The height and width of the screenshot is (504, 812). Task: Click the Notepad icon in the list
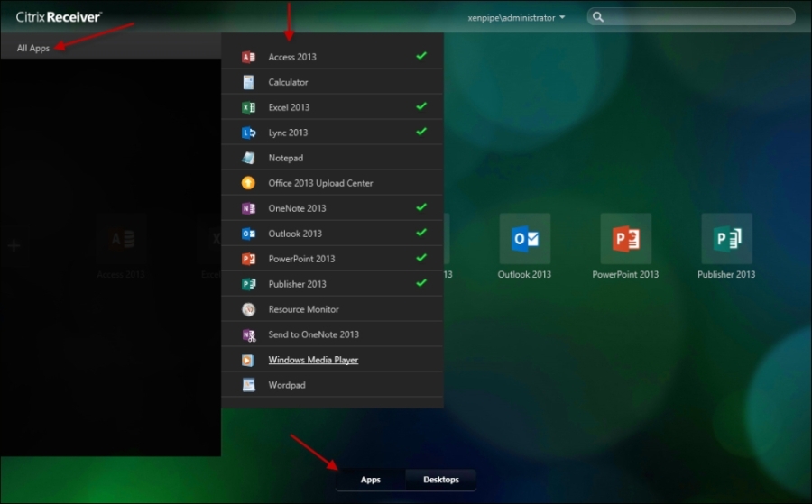(249, 158)
